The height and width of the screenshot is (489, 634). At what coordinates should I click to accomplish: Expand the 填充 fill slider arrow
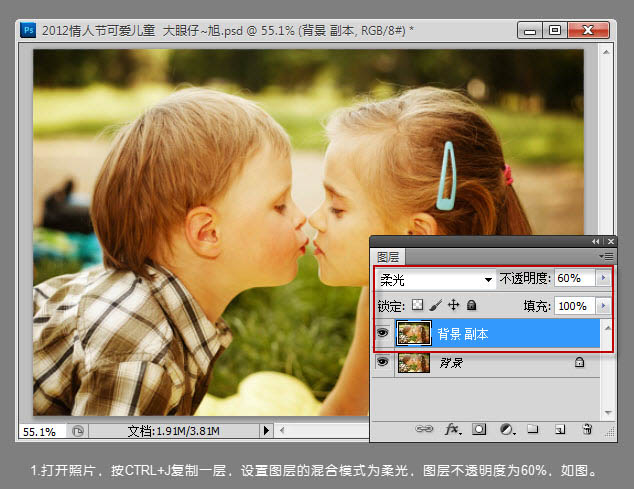point(603,305)
